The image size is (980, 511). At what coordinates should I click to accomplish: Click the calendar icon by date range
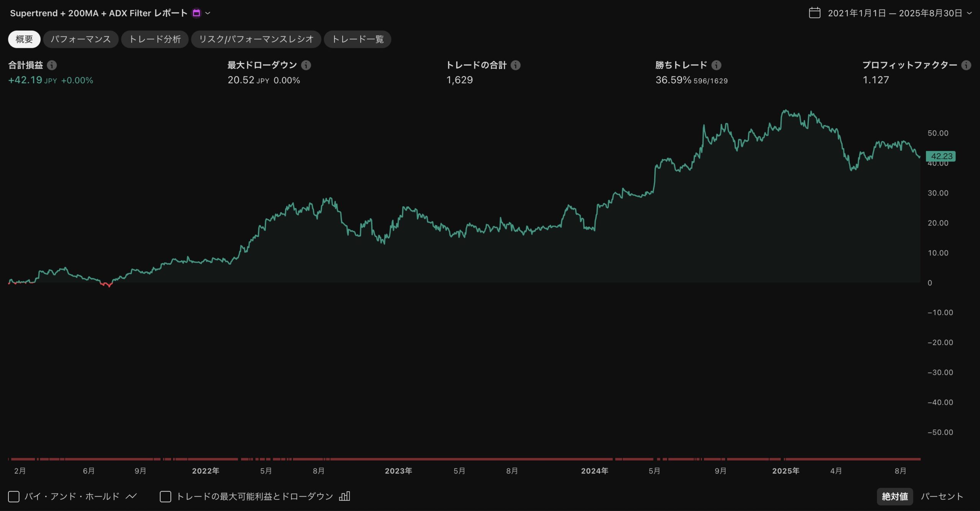(x=815, y=13)
